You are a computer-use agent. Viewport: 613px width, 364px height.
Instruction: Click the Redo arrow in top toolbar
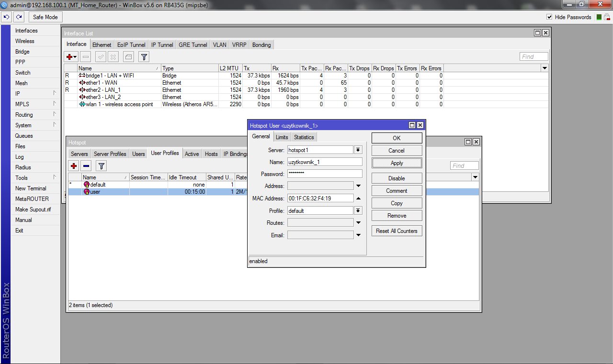pos(19,17)
